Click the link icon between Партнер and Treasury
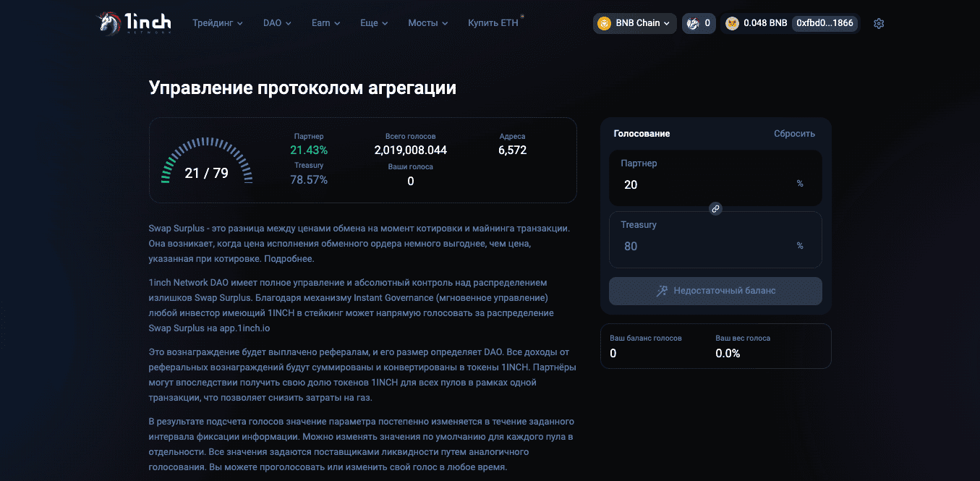The height and width of the screenshot is (481, 980). point(715,208)
